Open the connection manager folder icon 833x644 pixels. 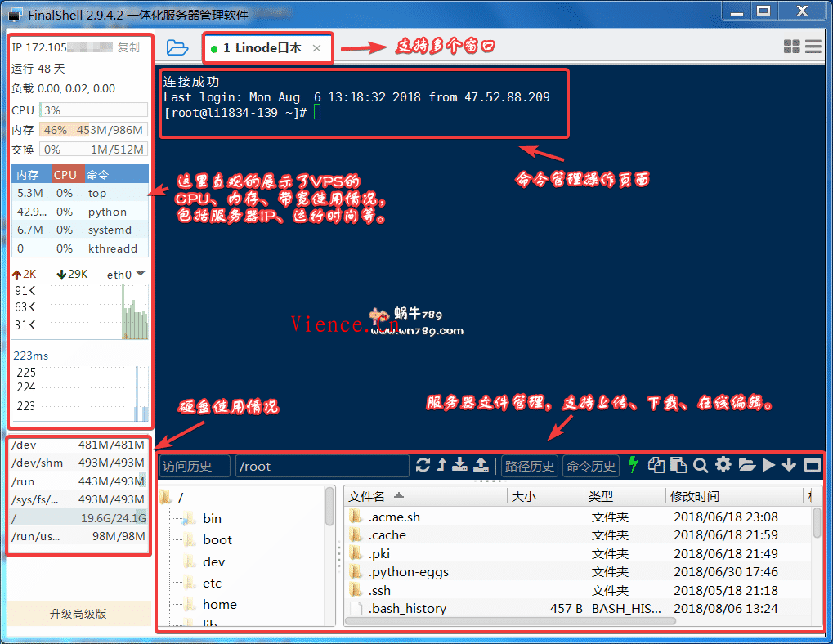(x=177, y=47)
